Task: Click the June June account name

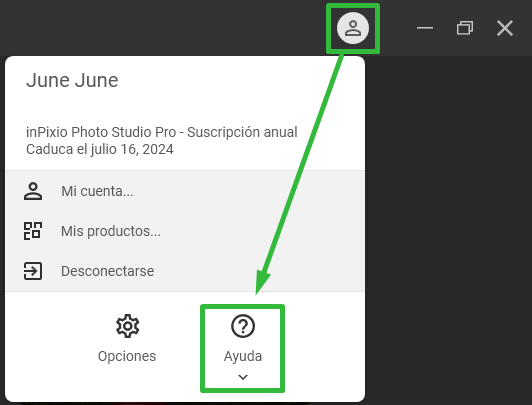Action: [x=72, y=80]
